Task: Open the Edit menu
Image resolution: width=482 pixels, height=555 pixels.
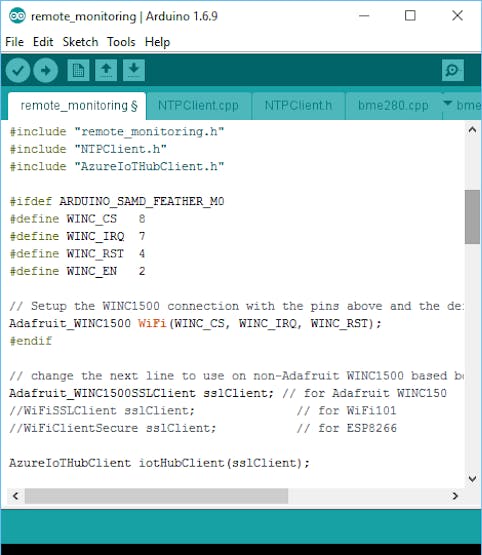Action: [43, 42]
